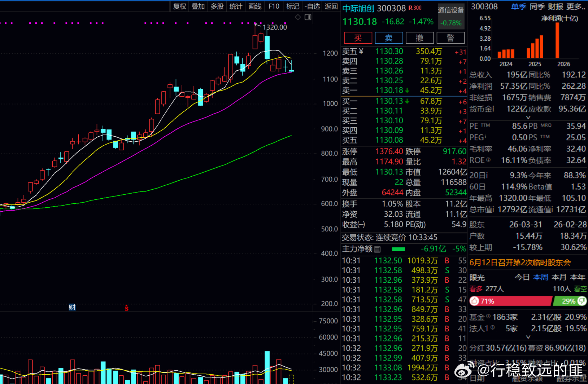
Task: Click the blue 卖 sell button
Action: [389, 38]
